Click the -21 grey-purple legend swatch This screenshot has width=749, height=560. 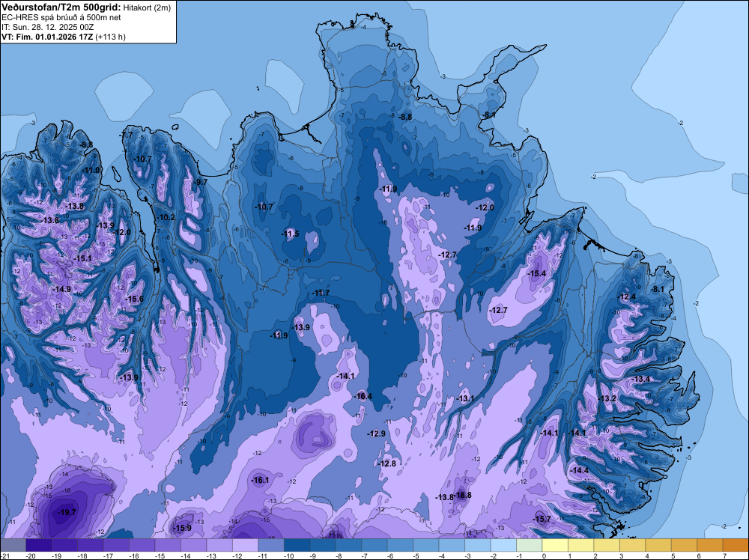[x=13, y=545]
